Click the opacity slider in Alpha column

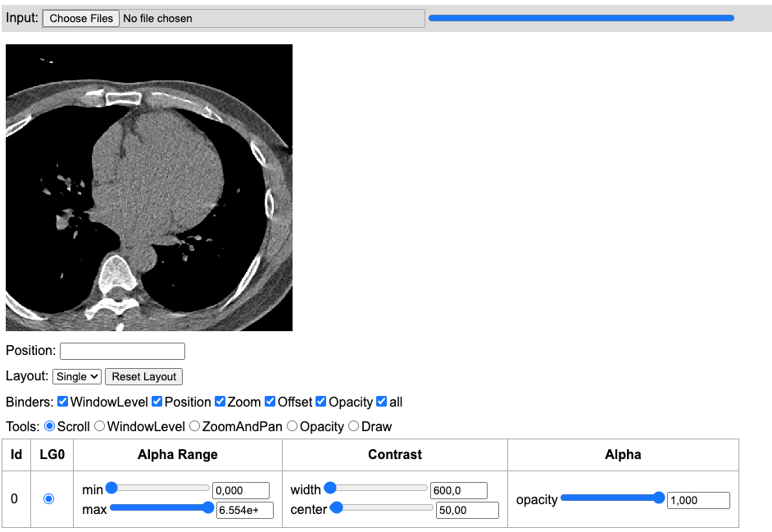click(x=611, y=498)
